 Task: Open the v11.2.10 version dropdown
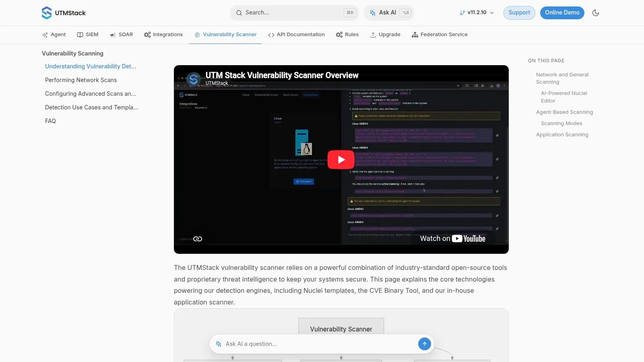coord(477,13)
